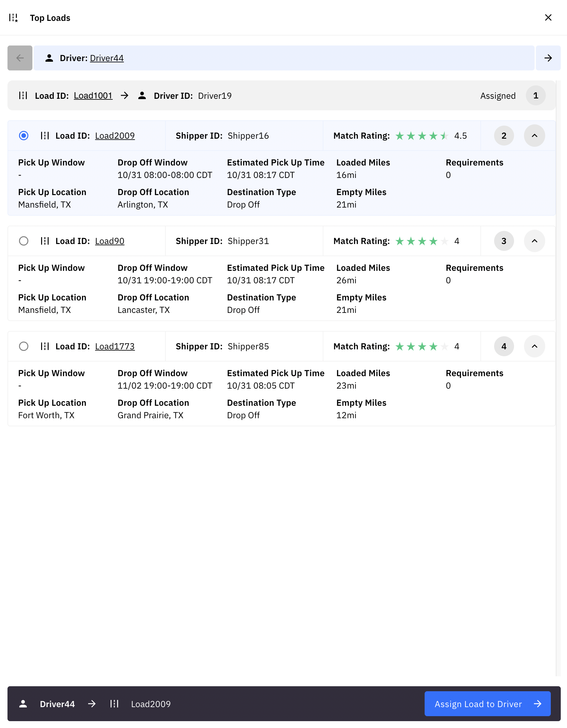
Task: Click the person icon in the Driver44 bar
Action: pos(49,58)
